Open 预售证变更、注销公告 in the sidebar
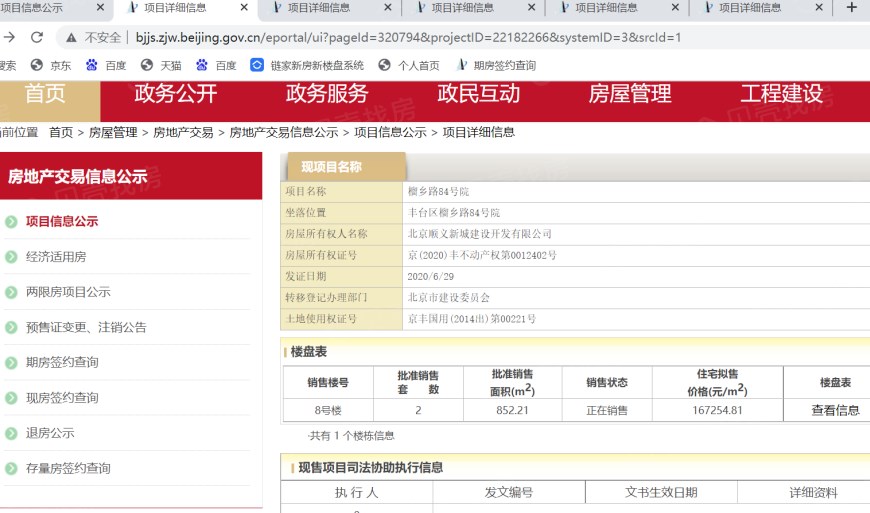This screenshot has height=513, width=870. (86, 327)
